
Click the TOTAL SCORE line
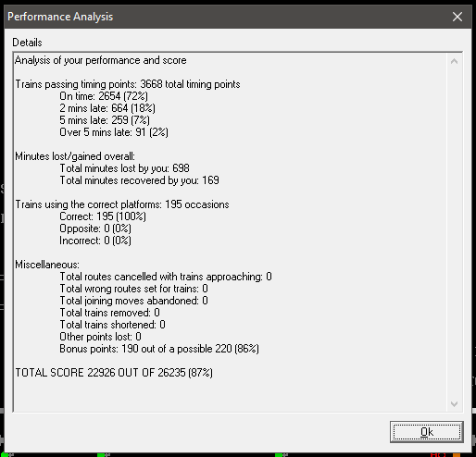(x=114, y=373)
